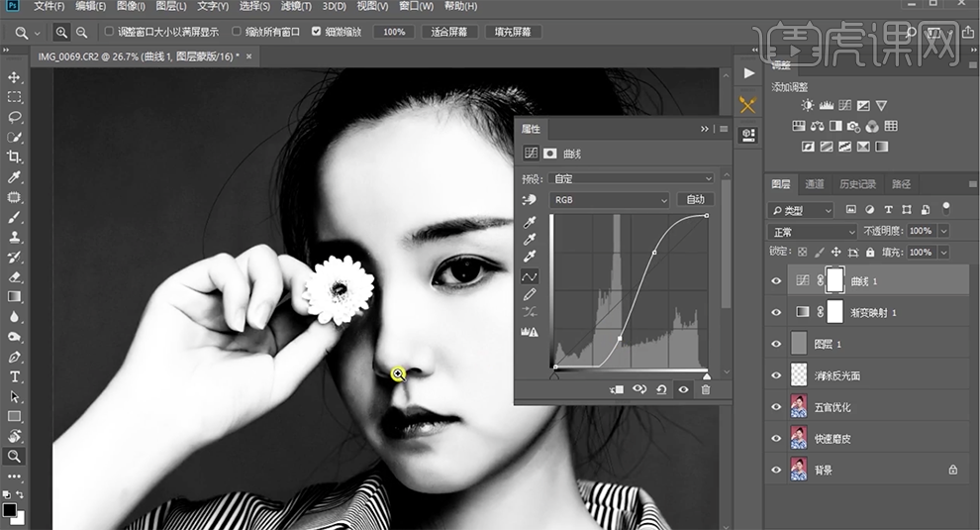Open the layer blend mode dropdown

(812, 232)
